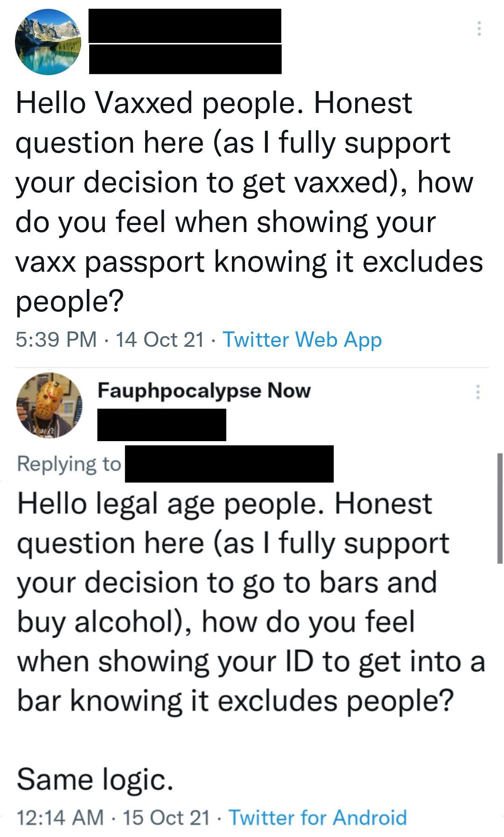The height and width of the screenshot is (837, 504).
Task: Click the "Same logic." line
Action: (x=95, y=779)
